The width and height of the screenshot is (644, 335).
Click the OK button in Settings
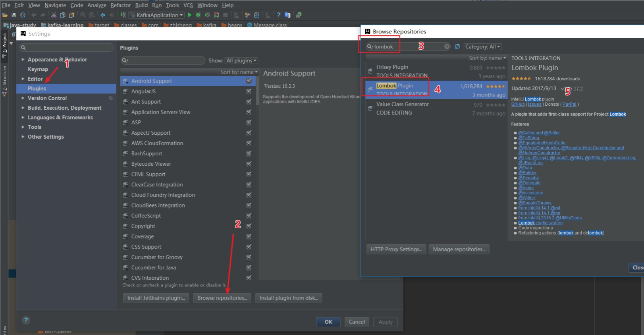[x=328, y=322]
